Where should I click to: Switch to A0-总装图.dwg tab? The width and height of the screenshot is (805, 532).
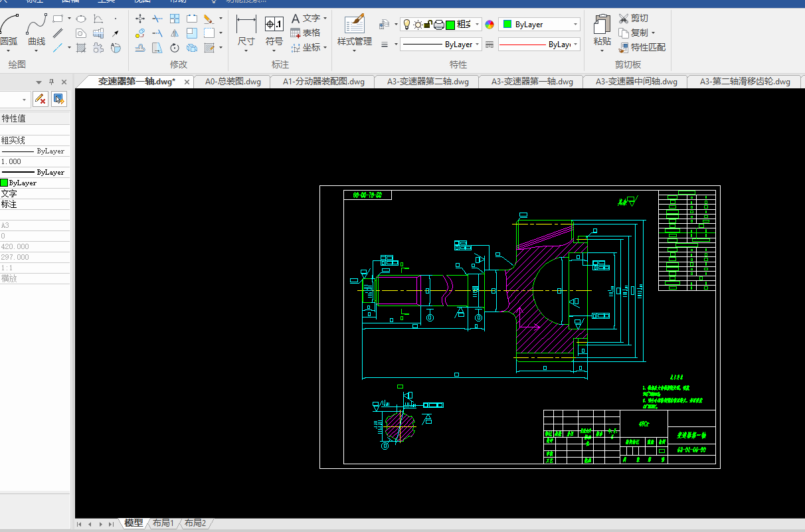point(233,82)
